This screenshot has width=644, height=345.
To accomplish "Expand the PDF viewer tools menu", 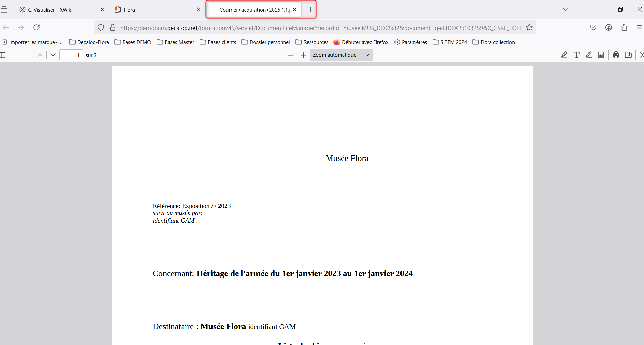I will [641, 55].
